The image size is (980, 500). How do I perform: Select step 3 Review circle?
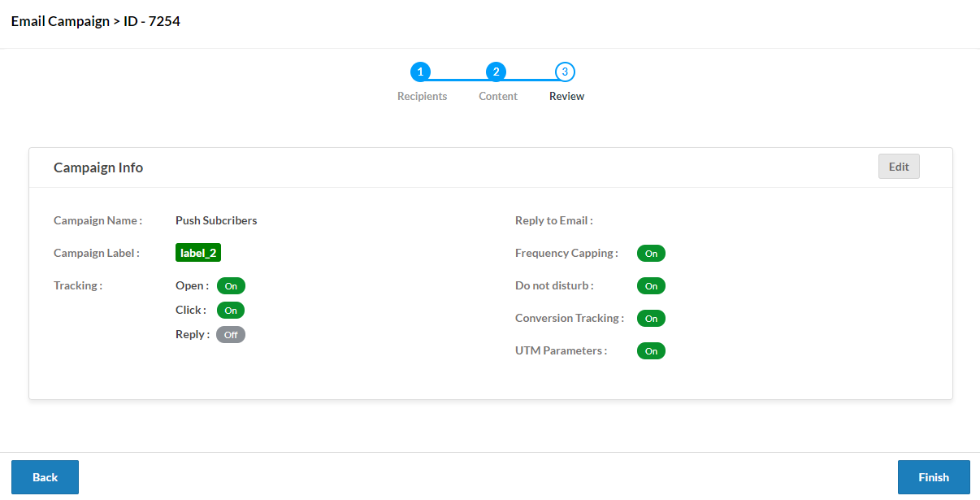pos(565,72)
